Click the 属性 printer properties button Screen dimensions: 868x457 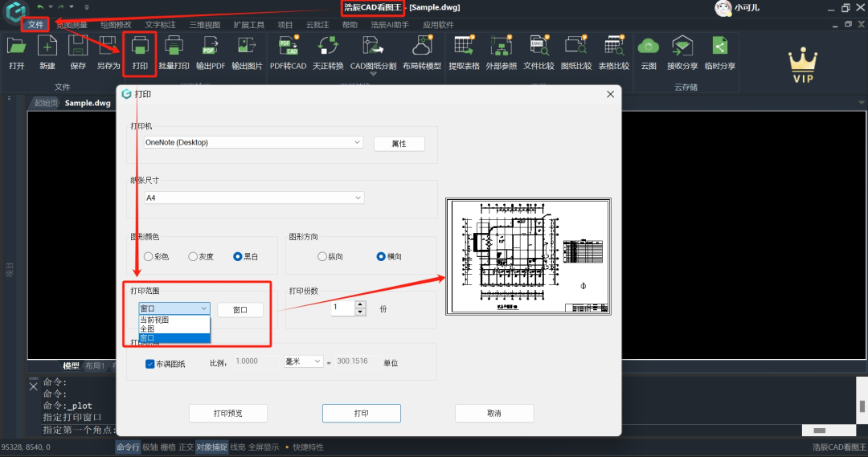(399, 144)
